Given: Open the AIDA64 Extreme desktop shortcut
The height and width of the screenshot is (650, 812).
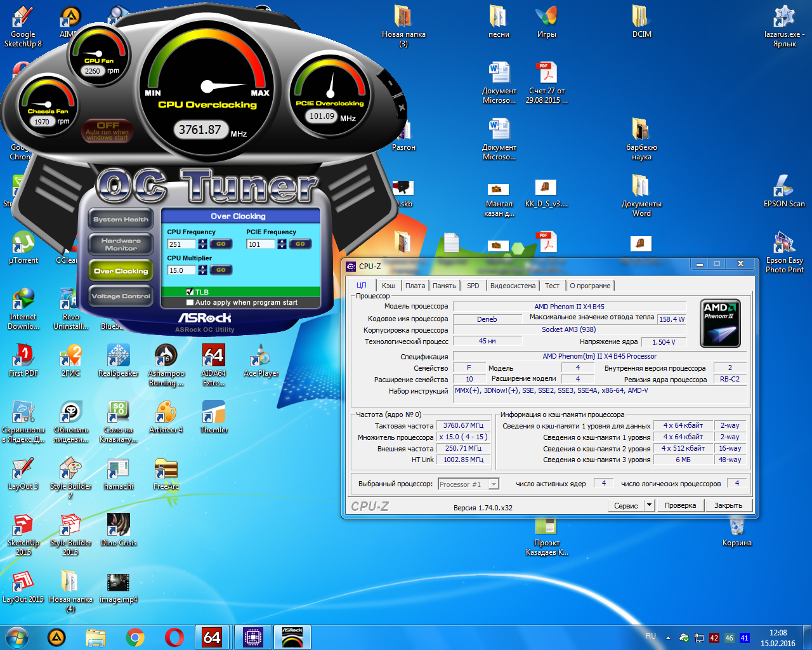Looking at the screenshot, I should tap(214, 365).
